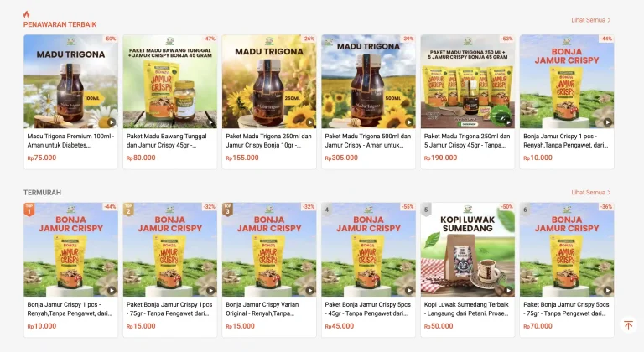Viewport: 644px width, 352px height.
Task: Click play icon on Paket Madu Bawang Tunggal
Action: [x=210, y=122]
